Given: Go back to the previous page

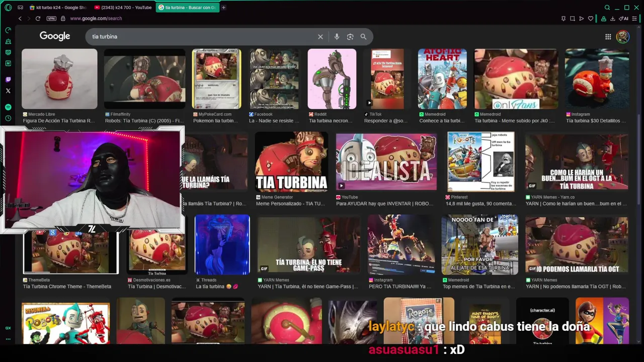Looking at the screenshot, I should [x=20, y=19].
